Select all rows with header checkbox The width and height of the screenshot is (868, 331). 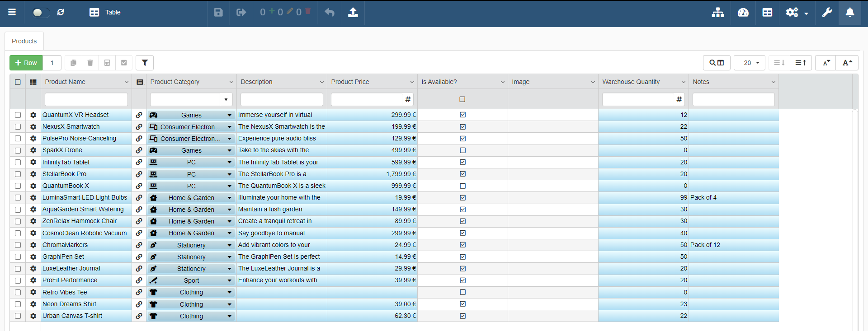(x=18, y=82)
